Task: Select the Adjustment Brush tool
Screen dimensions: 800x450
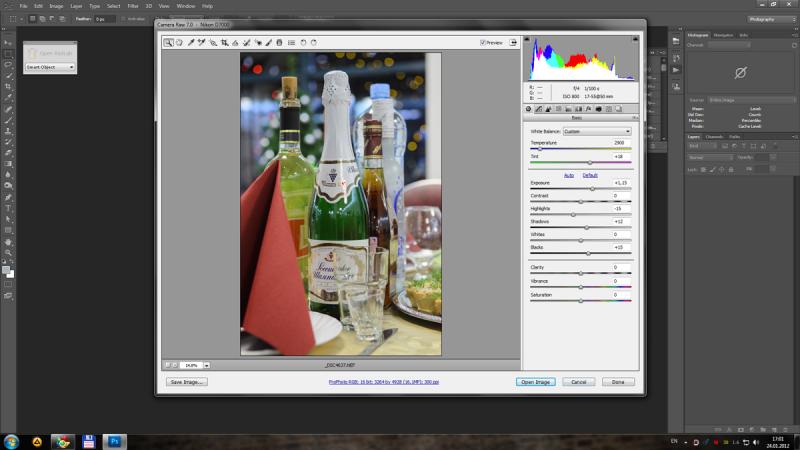Action: click(268, 43)
